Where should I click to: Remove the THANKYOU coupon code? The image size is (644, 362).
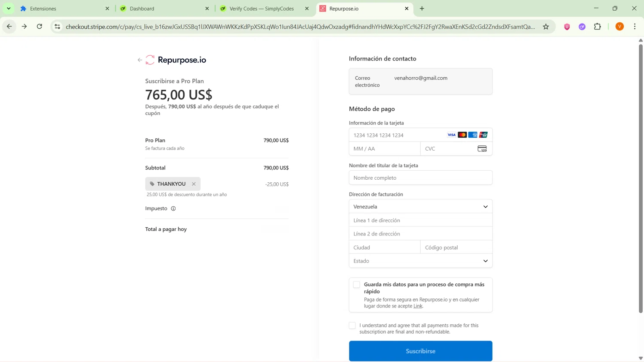(x=194, y=184)
